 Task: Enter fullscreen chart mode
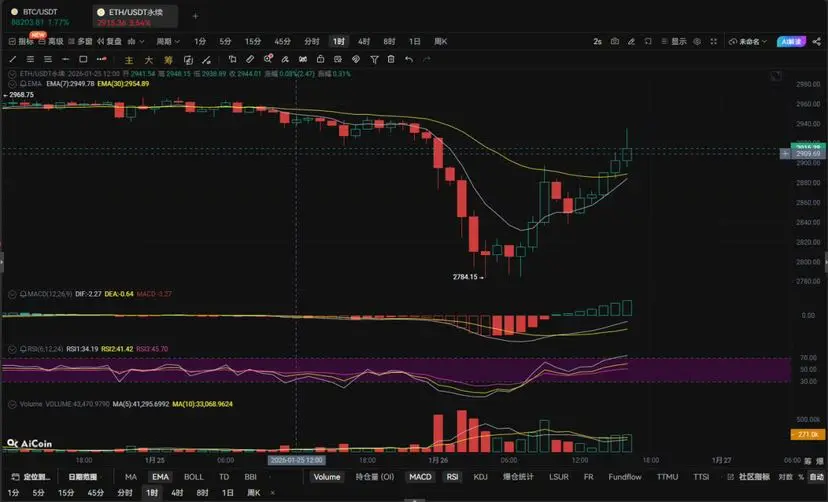pyautogui.click(x=713, y=41)
